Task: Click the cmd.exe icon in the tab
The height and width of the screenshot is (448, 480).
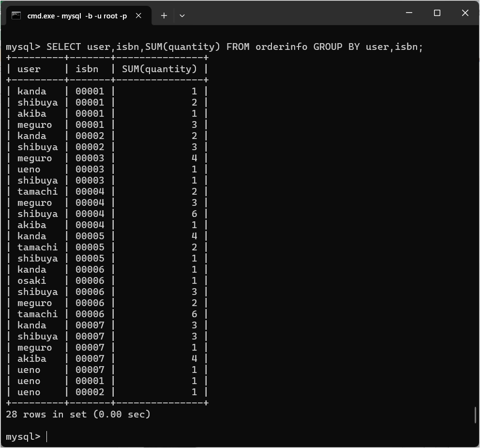Action: (x=16, y=15)
